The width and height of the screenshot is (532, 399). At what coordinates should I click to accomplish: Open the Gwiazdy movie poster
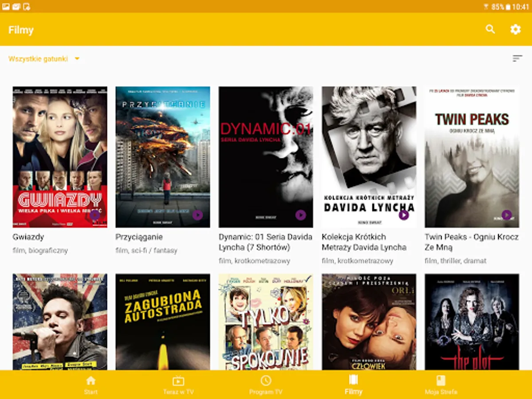point(60,157)
